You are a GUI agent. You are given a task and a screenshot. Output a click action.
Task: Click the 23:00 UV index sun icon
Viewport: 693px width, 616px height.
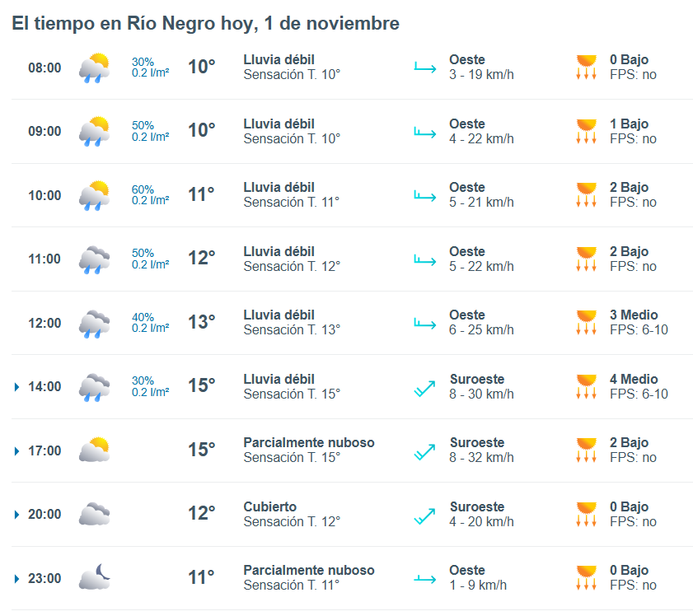pos(587,578)
